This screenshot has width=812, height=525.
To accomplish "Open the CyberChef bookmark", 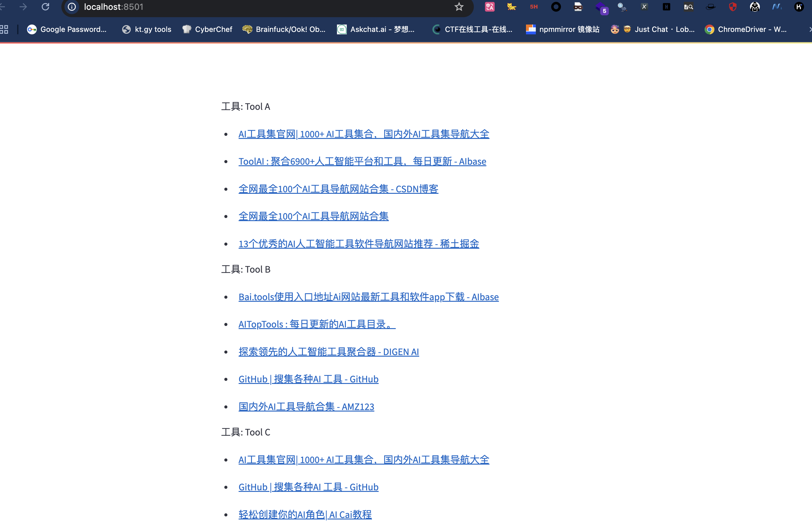I will click(x=207, y=29).
